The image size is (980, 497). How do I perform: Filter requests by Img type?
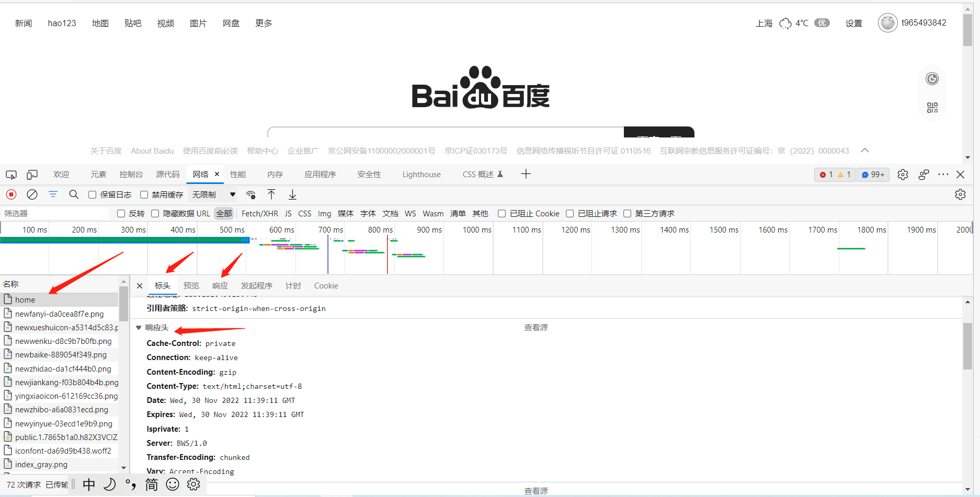pos(324,214)
